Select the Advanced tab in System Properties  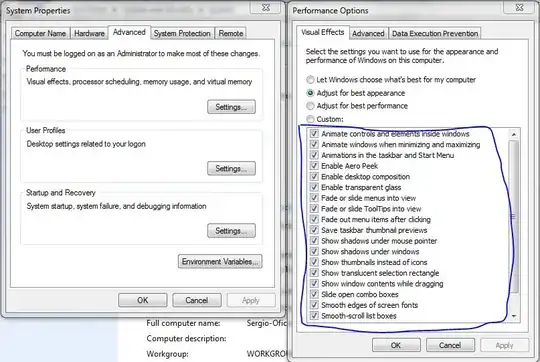tap(129, 32)
